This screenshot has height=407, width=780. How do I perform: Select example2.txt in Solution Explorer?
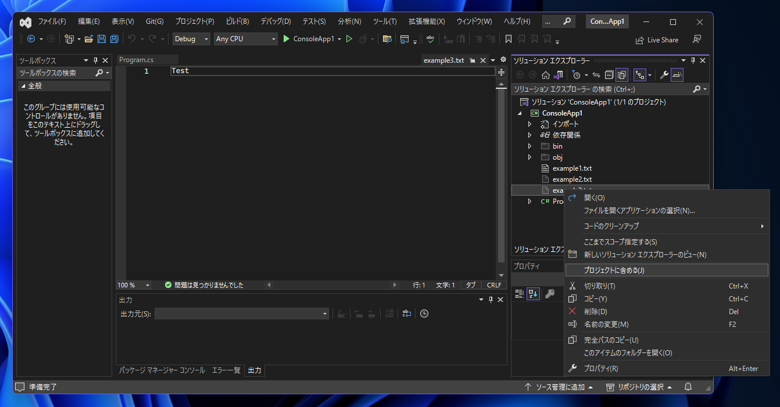point(572,179)
